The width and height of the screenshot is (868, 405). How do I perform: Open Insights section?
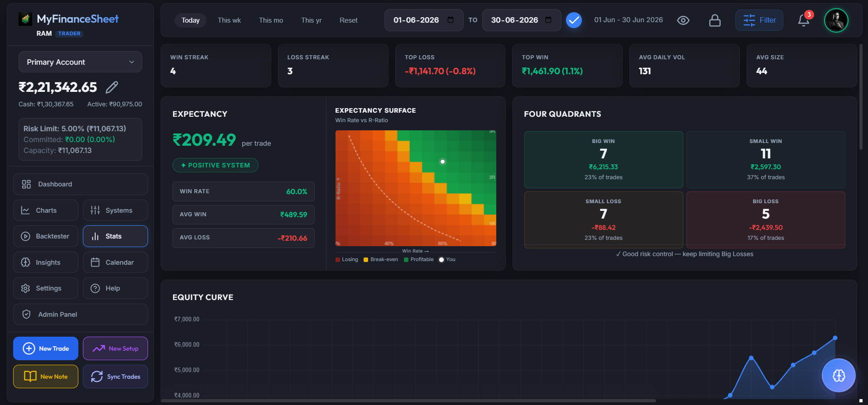click(x=46, y=262)
